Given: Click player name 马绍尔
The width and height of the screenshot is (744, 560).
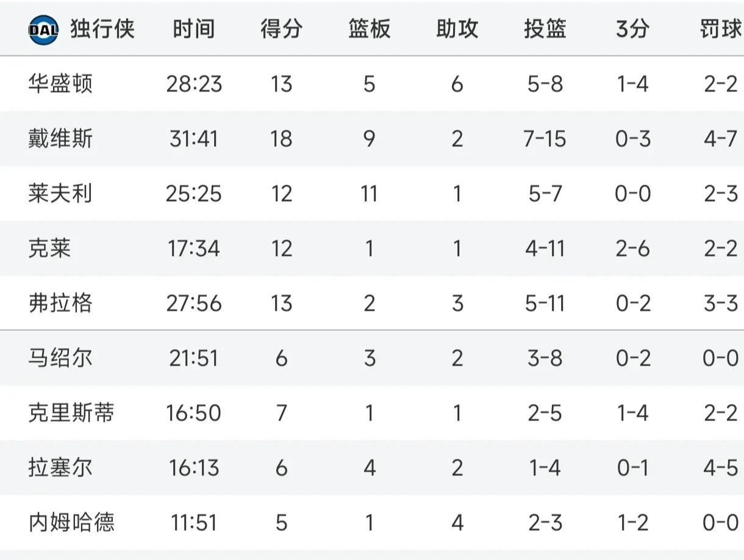Looking at the screenshot, I should click(60, 358).
